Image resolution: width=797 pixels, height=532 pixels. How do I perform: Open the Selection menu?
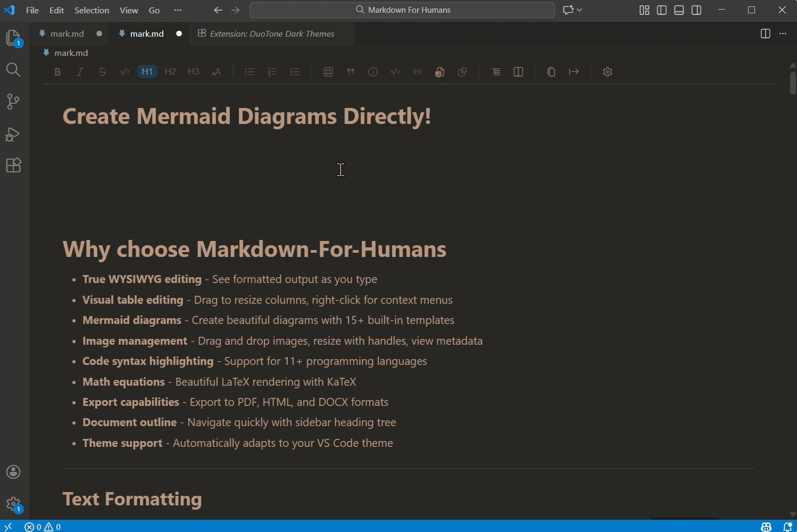(92, 10)
